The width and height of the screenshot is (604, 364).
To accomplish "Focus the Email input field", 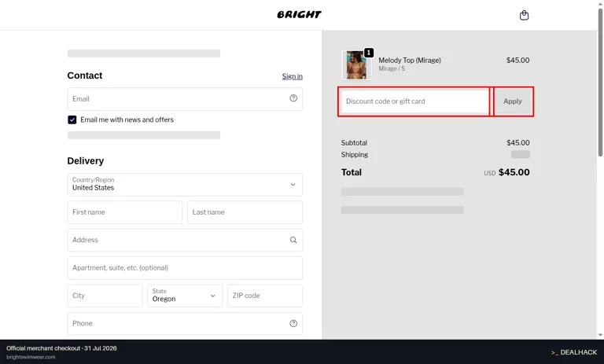I will pyautogui.click(x=185, y=99).
